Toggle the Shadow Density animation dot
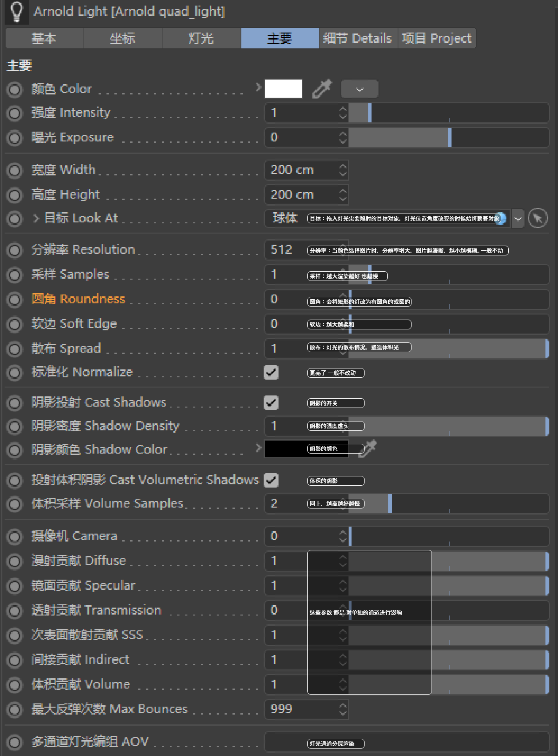The height and width of the screenshot is (756, 558). click(14, 427)
